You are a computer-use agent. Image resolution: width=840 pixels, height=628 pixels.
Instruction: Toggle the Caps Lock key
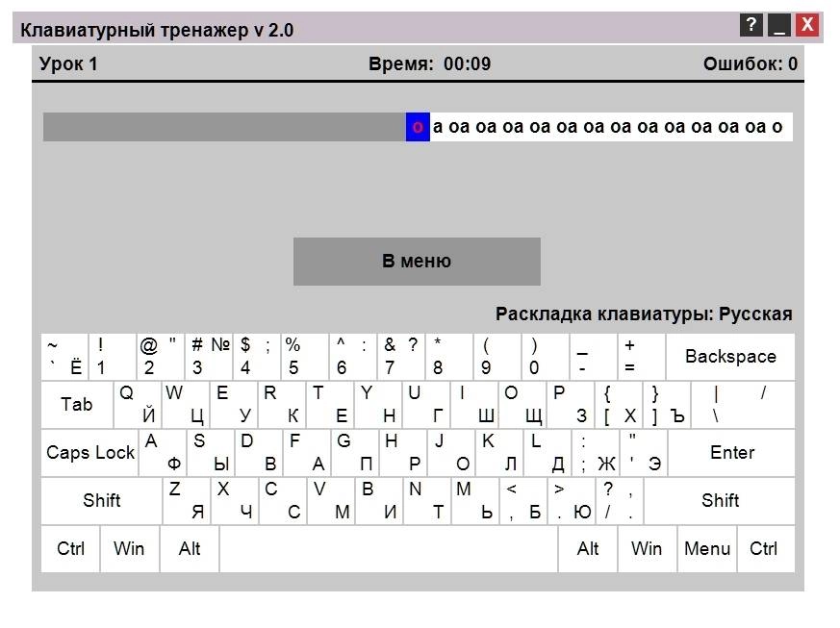[x=90, y=453]
